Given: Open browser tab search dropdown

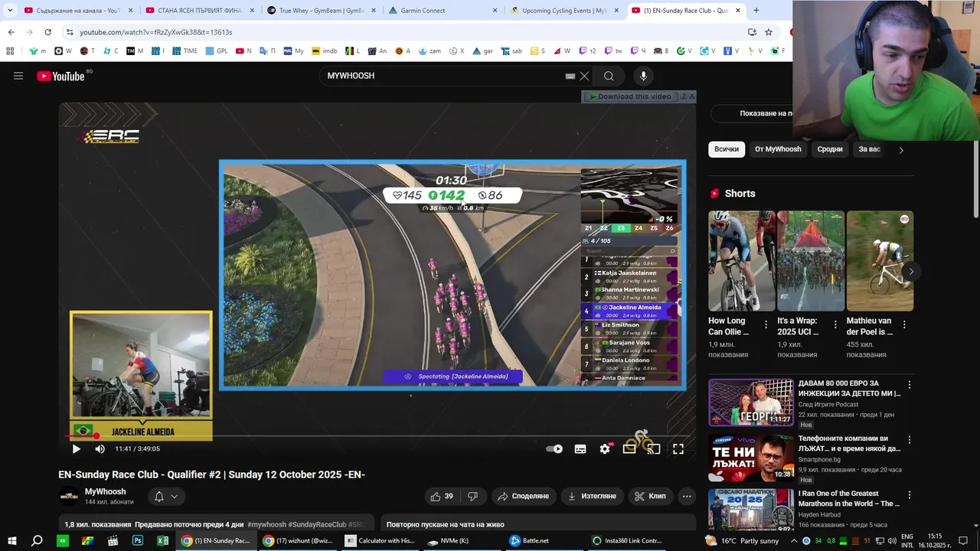Looking at the screenshot, I should (9, 11).
